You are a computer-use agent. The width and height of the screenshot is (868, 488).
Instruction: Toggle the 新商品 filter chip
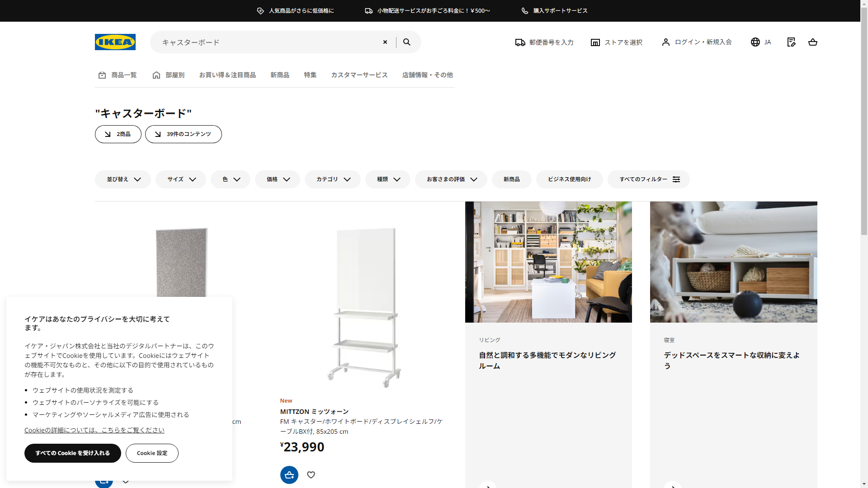(511, 179)
